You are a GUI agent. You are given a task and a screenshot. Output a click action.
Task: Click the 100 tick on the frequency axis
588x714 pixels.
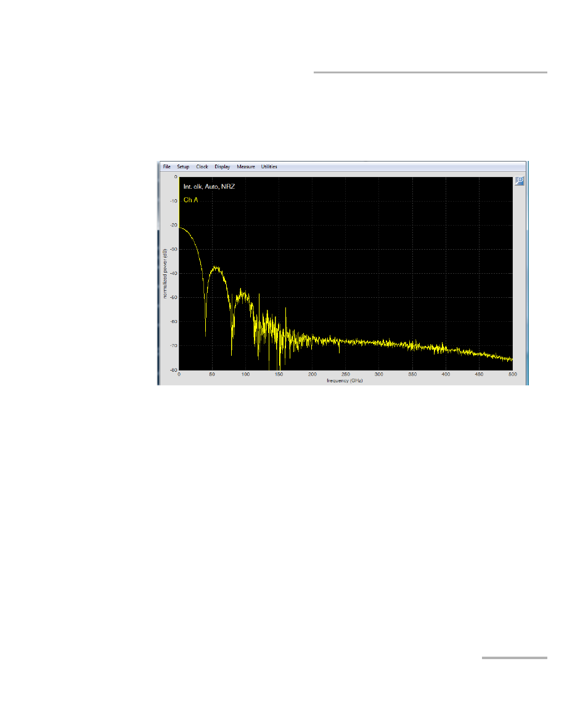pos(245,374)
